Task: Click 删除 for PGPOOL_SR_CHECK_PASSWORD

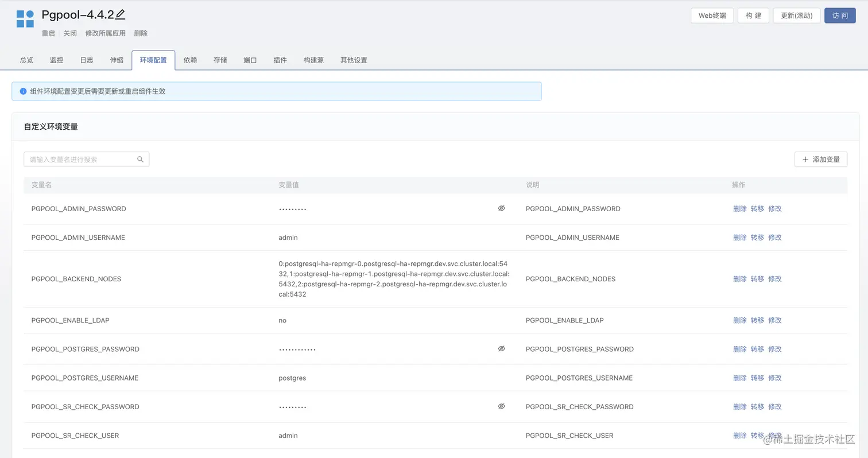Action: (x=740, y=406)
